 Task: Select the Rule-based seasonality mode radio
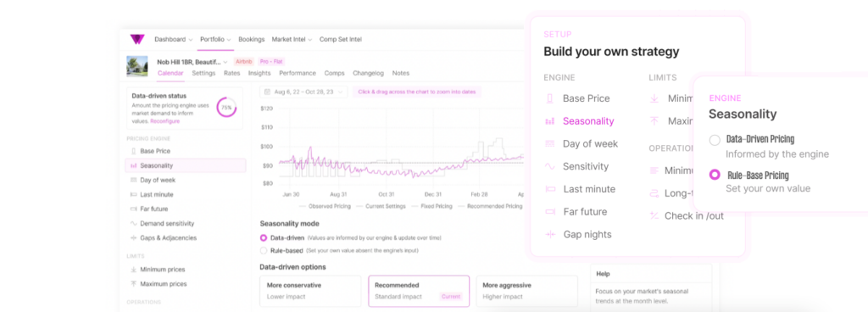[x=264, y=251]
